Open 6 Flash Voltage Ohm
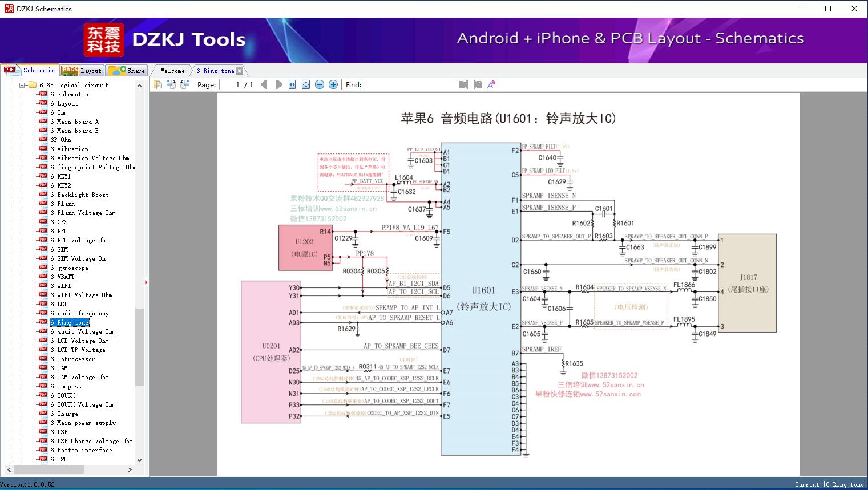 83,213
